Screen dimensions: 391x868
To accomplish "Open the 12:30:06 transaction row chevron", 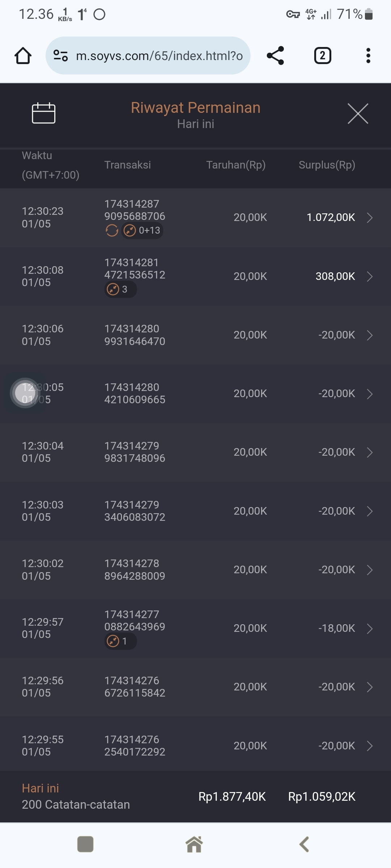I will [x=370, y=335].
